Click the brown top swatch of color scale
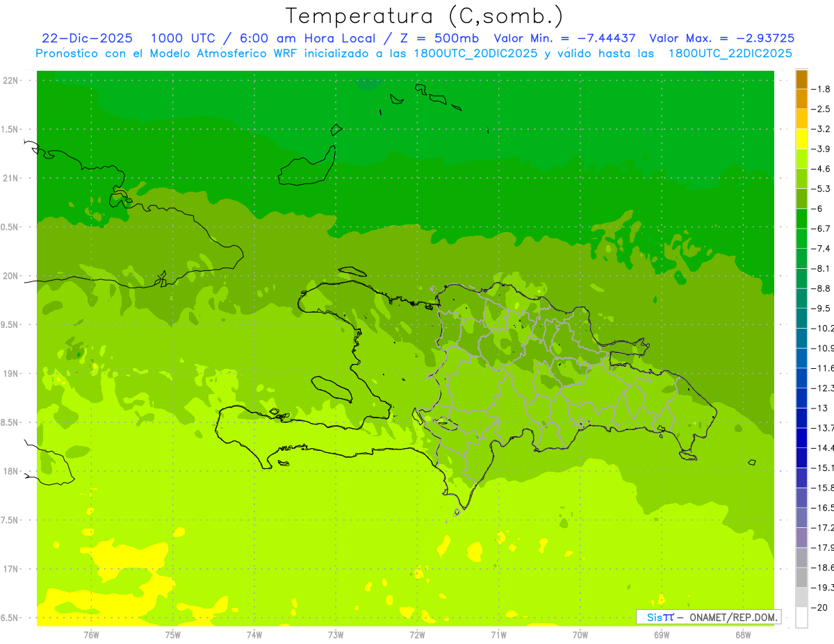 [801, 79]
